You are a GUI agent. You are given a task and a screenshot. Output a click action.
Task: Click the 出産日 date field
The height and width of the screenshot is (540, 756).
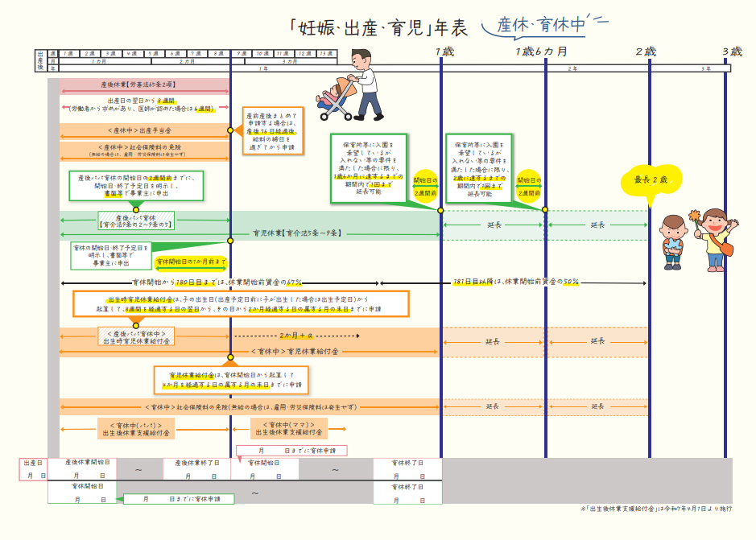coord(33,469)
